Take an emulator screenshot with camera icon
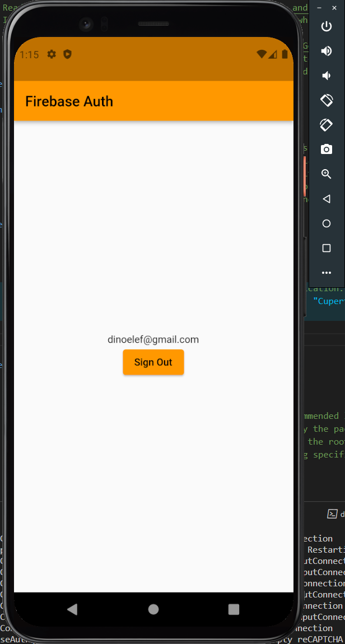This screenshot has width=345, height=644. (326, 149)
